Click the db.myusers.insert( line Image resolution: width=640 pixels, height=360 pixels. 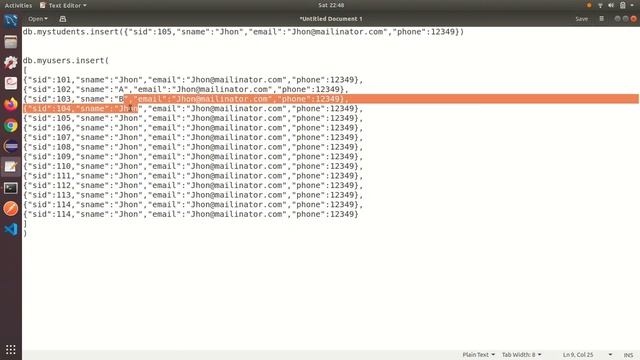click(66, 60)
